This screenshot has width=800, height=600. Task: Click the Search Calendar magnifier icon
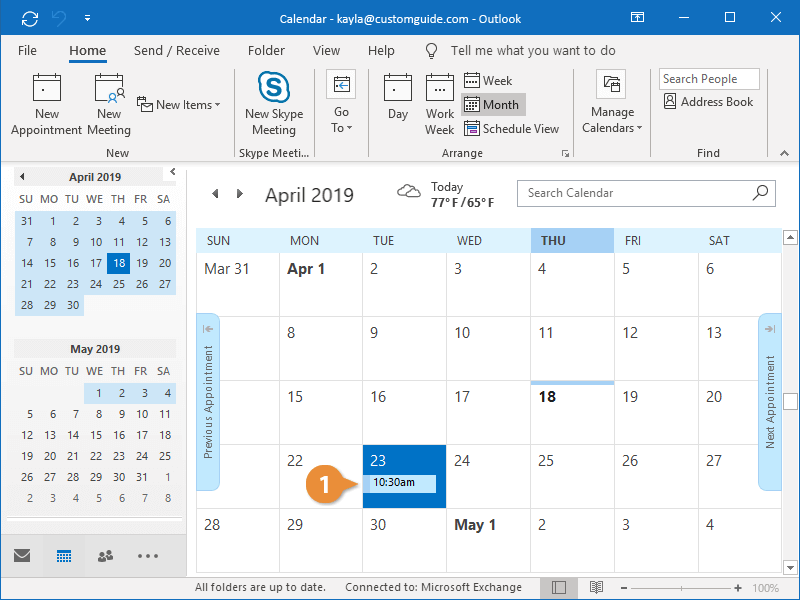click(760, 193)
